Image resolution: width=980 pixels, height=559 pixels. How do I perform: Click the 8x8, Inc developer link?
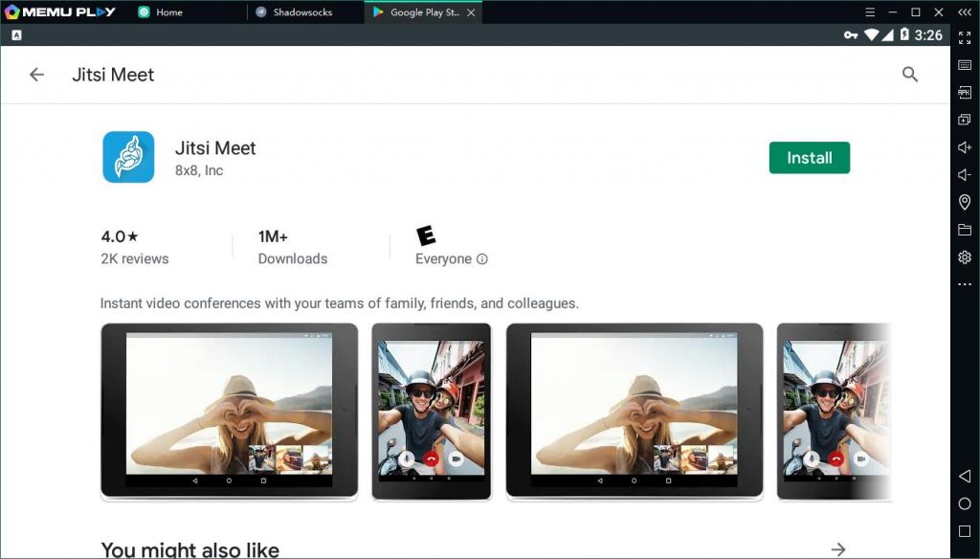199,170
